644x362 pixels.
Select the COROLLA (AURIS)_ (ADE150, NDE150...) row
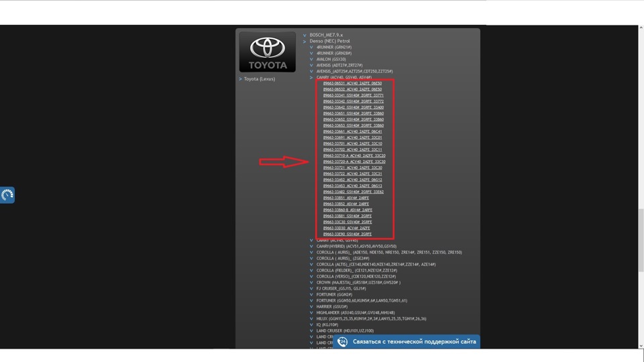(389, 253)
